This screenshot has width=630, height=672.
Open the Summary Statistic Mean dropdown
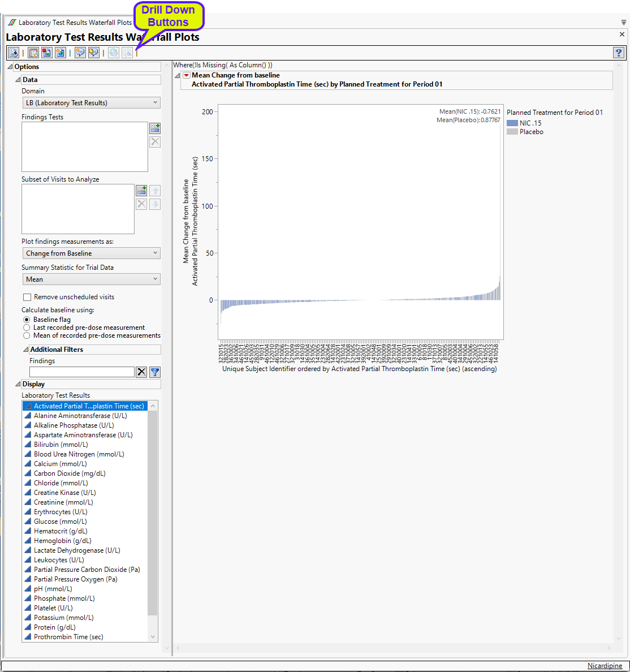[x=90, y=279]
